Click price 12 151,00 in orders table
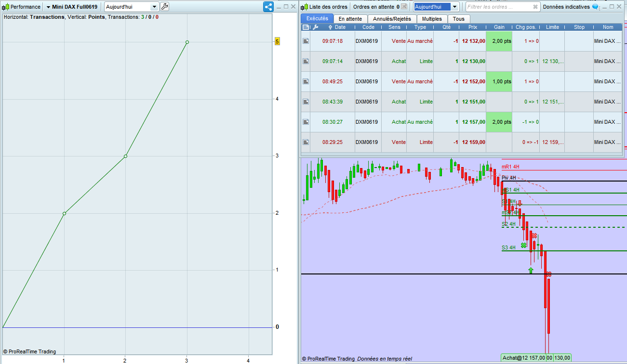Image resolution: width=627 pixels, height=364 pixels. [x=473, y=102]
